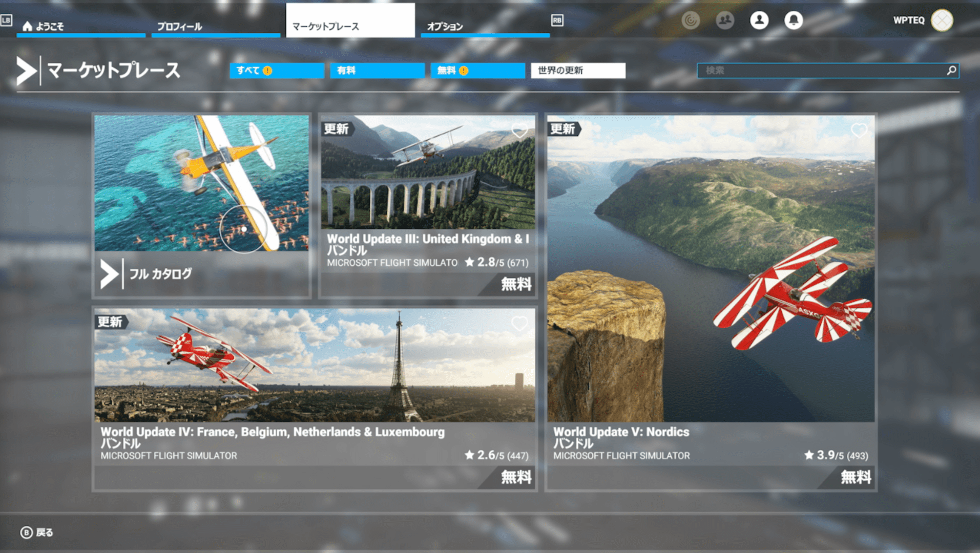Filter by 無料 free items
Image resolution: width=980 pixels, height=553 pixels.
pos(477,71)
